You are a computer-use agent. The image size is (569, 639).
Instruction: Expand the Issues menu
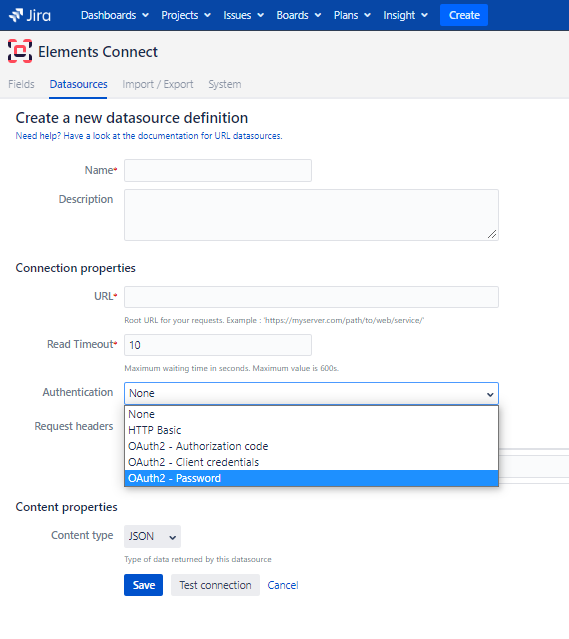pyautogui.click(x=243, y=15)
